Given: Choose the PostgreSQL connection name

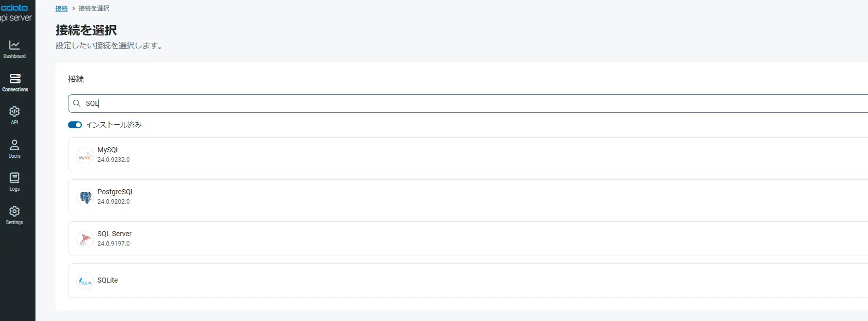Looking at the screenshot, I should click(116, 192).
